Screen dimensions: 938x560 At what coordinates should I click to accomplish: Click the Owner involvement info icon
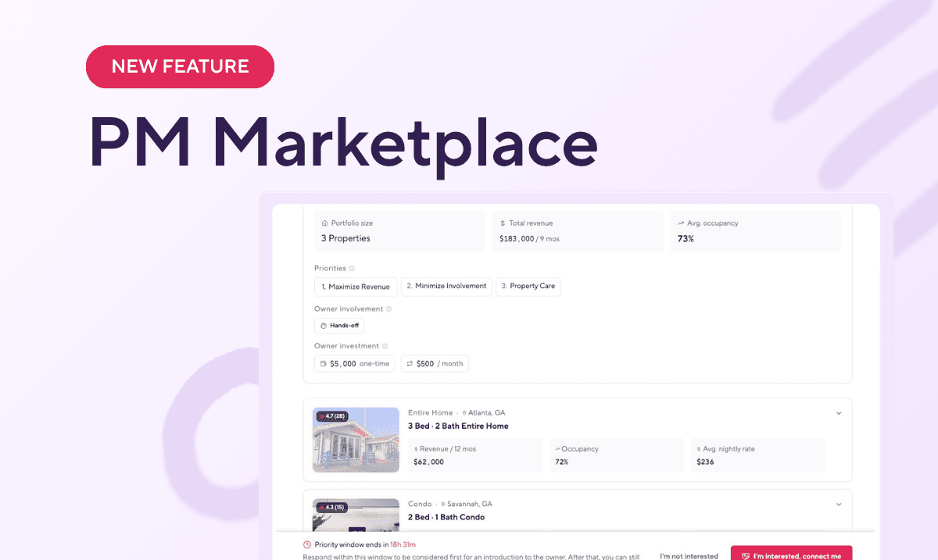(389, 309)
